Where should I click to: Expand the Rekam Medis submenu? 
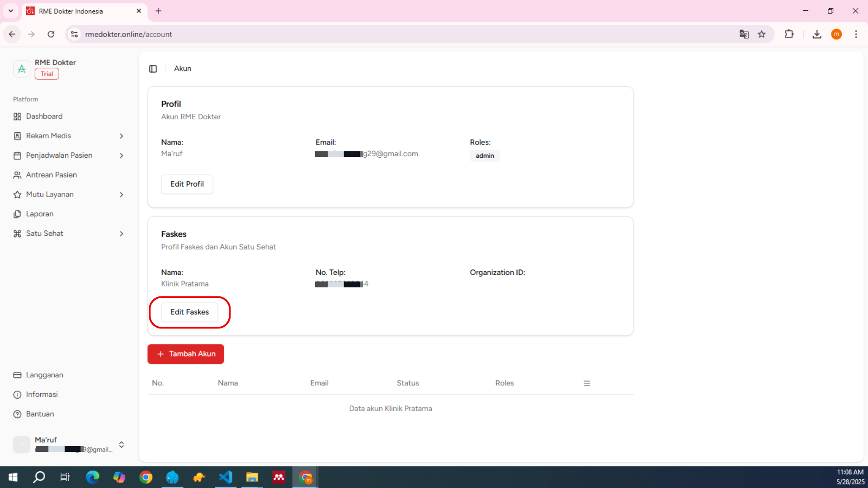(121, 136)
